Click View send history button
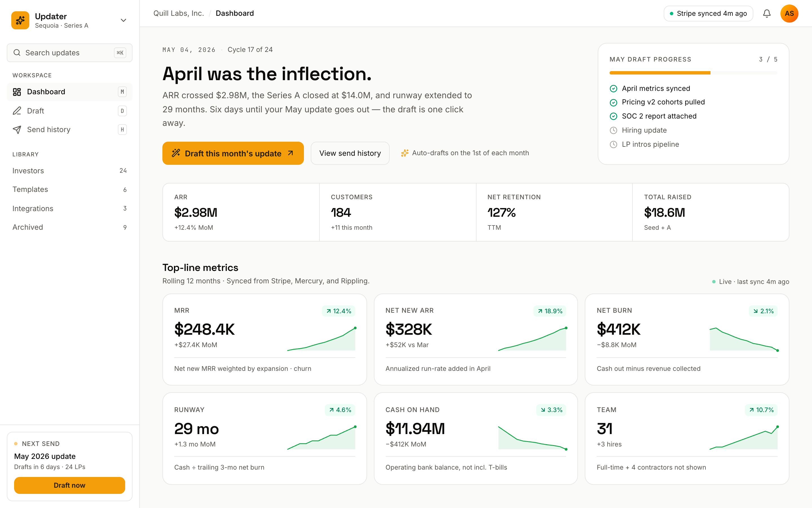812x508 pixels. tap(350, 153)
